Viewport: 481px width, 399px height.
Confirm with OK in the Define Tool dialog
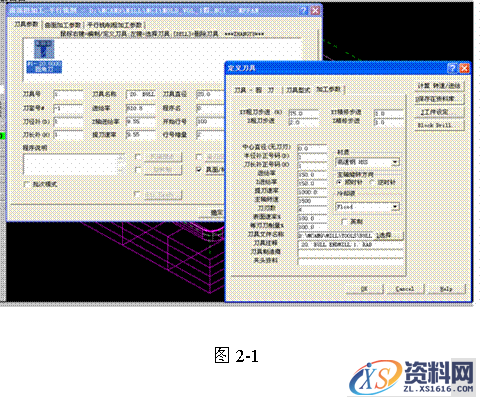point(364,289)
